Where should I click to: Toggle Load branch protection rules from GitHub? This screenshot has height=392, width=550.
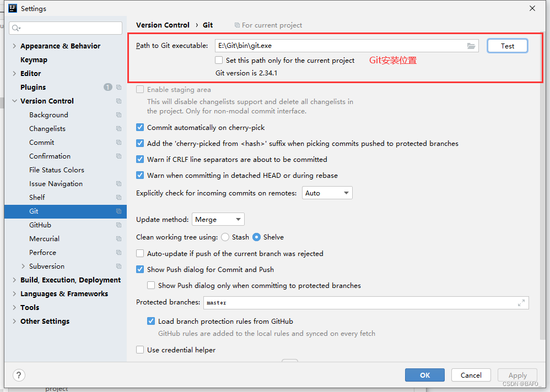pos(151,321)
